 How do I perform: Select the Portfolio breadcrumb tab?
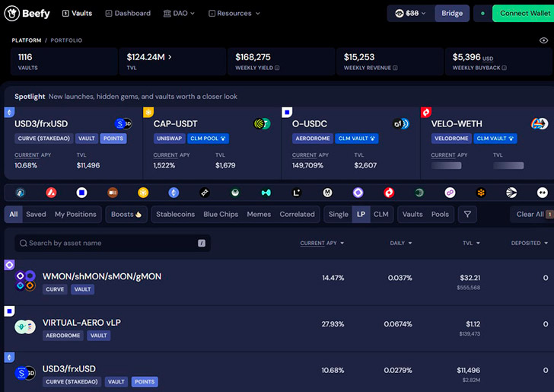(x=66, y=40)
